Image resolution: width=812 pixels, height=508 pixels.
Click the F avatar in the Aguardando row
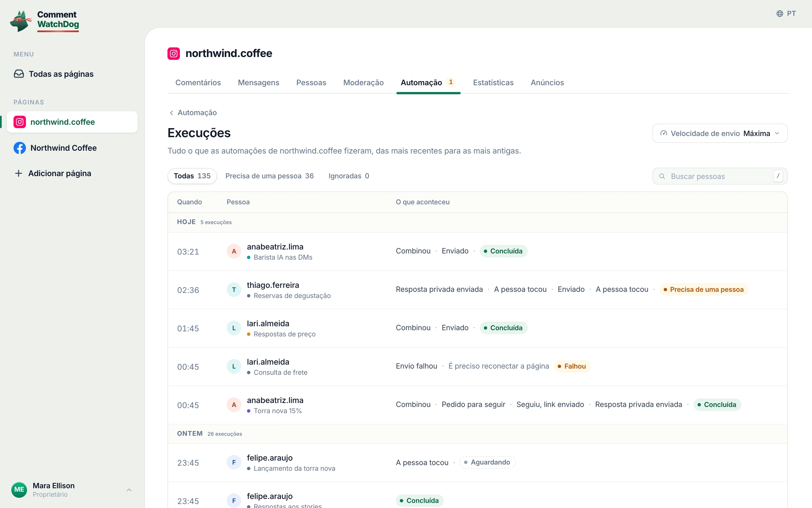pos(234,462)
